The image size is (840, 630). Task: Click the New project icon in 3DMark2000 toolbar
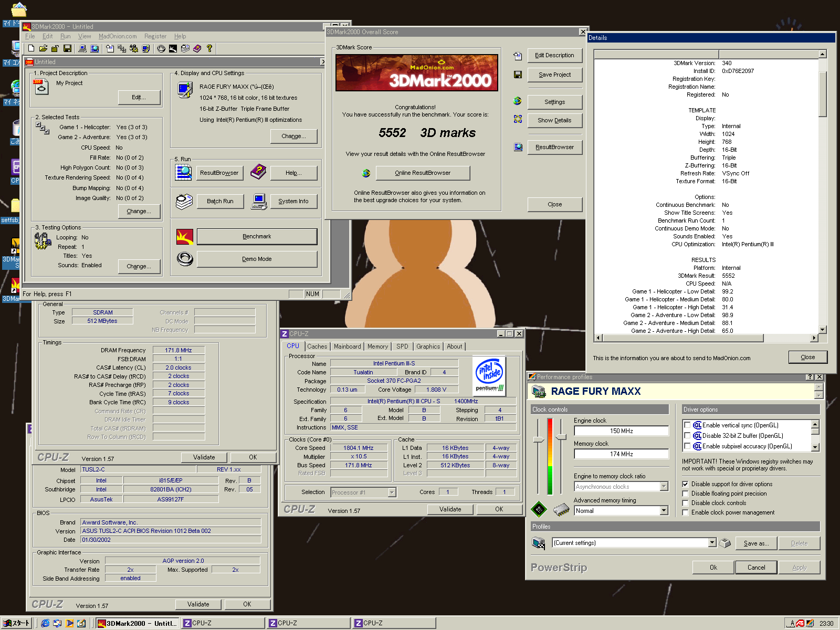click(31, 48)
